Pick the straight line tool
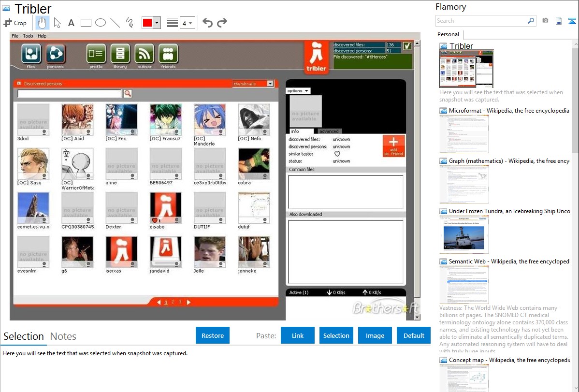 pos(115,23)
